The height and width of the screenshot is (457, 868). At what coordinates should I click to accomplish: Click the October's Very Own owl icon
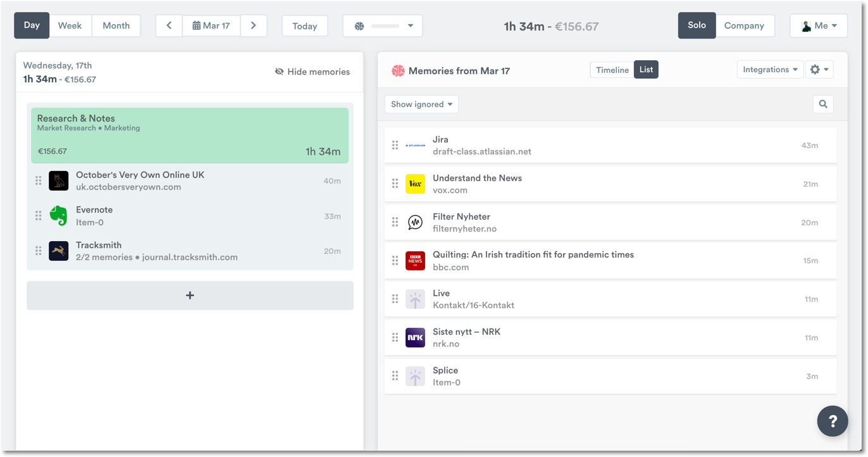point(59,180)
